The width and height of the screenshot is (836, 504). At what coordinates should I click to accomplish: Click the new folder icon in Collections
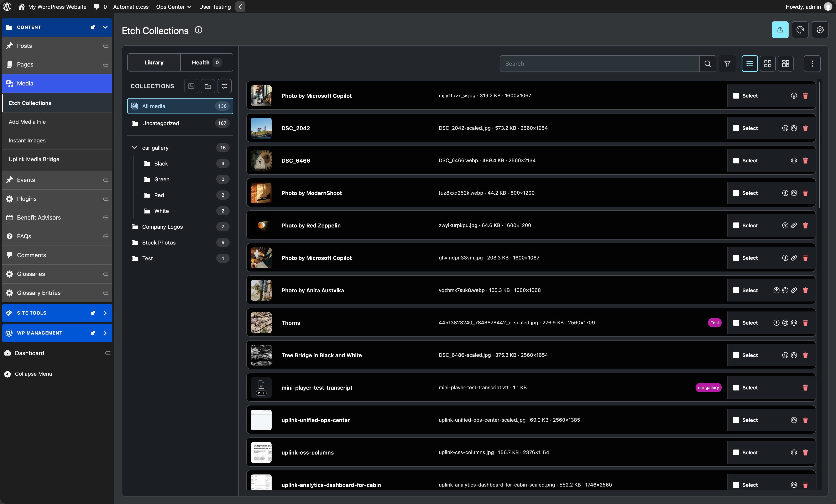click(208, 86)
